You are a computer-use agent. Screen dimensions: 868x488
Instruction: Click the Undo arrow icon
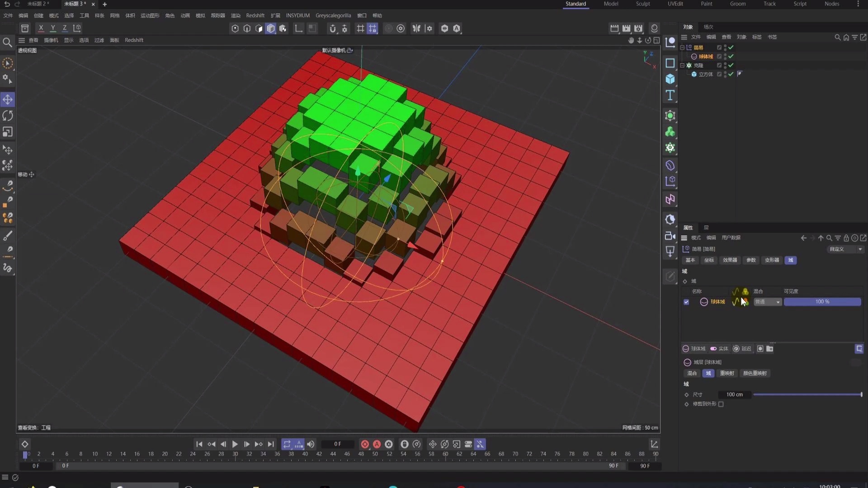7,4
